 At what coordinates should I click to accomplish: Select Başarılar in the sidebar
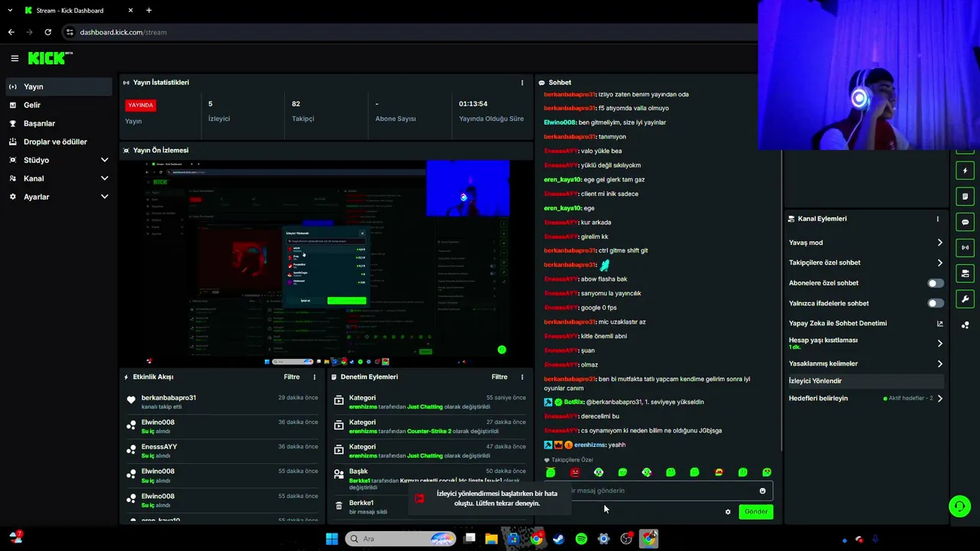pos(59,123)
